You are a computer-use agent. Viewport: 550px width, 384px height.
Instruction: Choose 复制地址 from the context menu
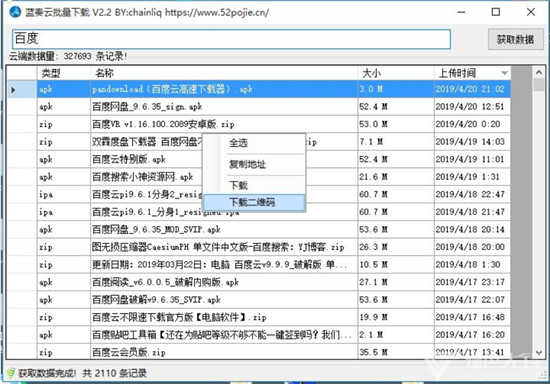tap(247, 164)
